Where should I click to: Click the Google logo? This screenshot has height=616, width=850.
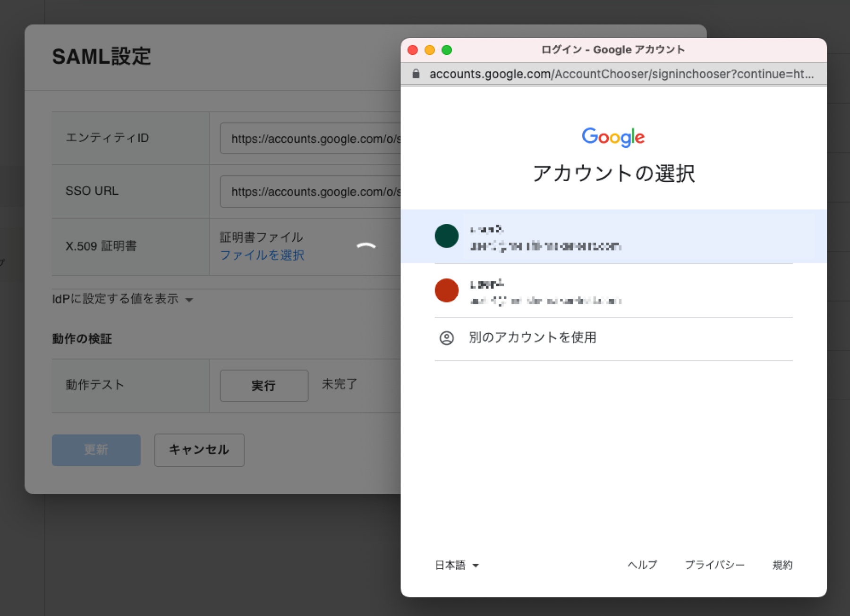tap(613, 137)
